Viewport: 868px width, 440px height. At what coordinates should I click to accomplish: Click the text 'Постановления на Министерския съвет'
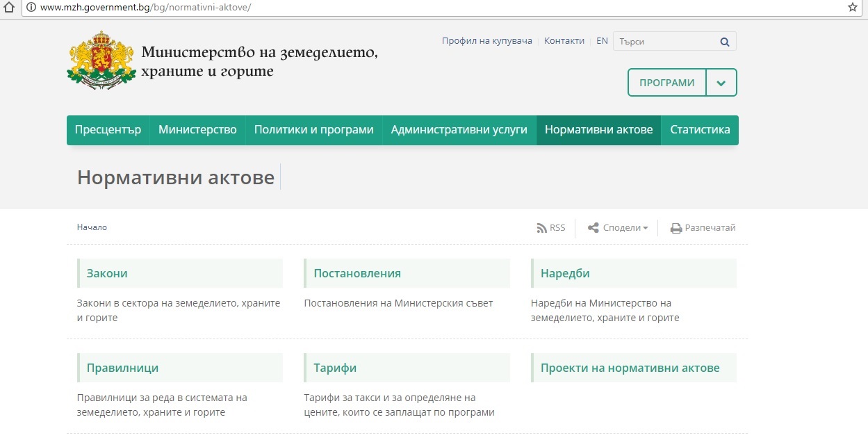[399, 303]
